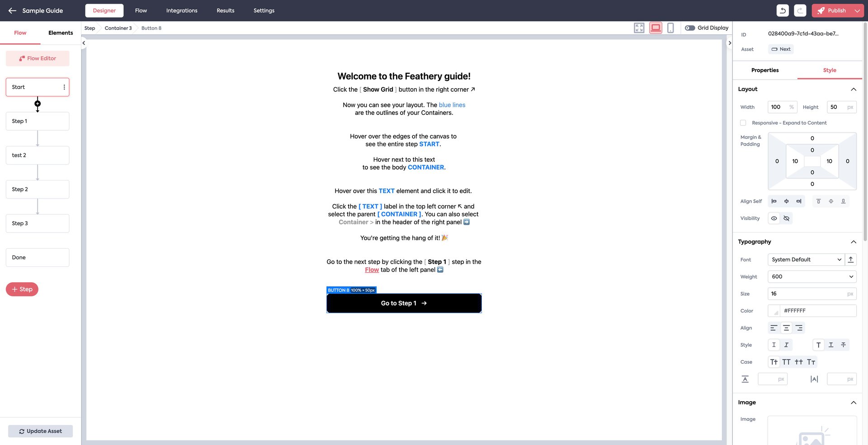This screenshot has width=868, height=445.
Task: Open the Settings tab
Action: (264, 10)
